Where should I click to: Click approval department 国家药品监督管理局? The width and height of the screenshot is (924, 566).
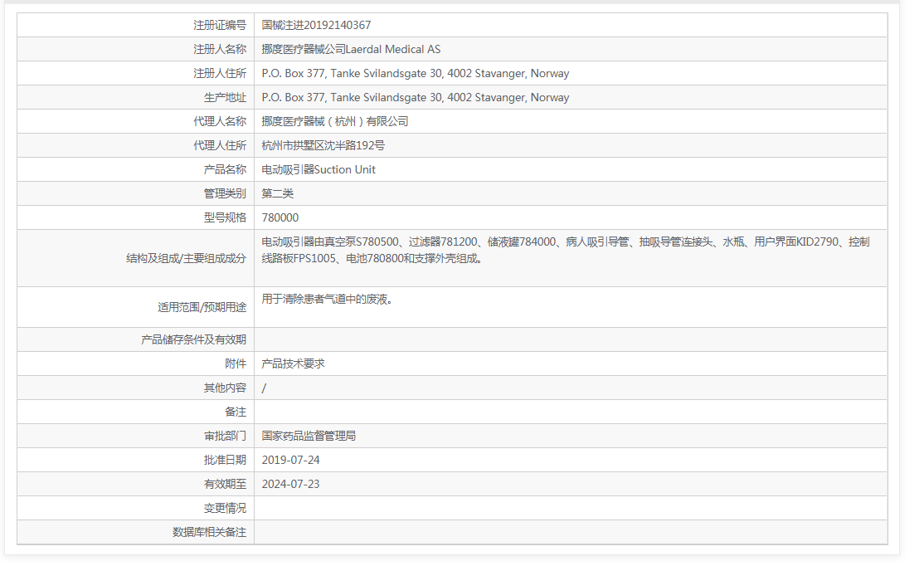(309, 436)
